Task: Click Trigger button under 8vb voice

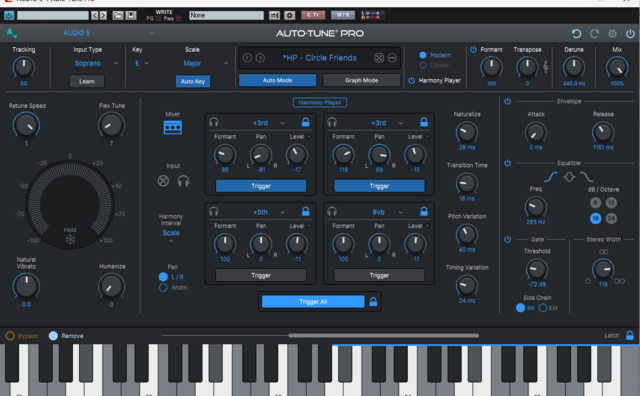Action: click(x=379, y=275)
